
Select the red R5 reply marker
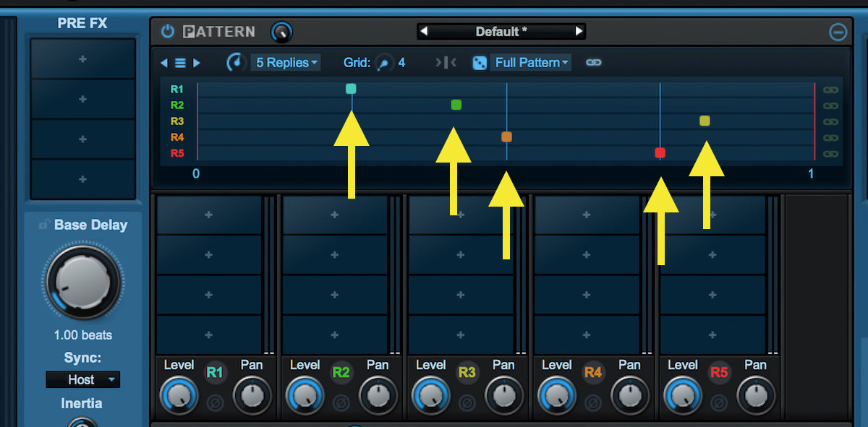(660, 152)
